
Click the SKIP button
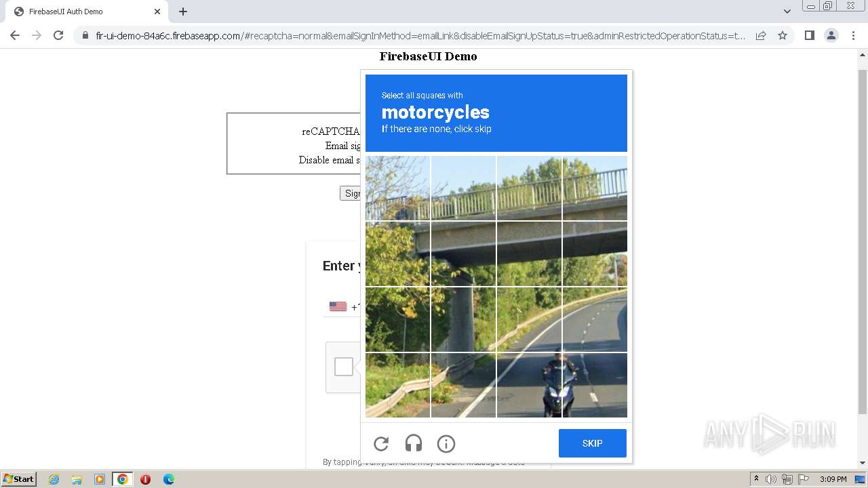593,443
